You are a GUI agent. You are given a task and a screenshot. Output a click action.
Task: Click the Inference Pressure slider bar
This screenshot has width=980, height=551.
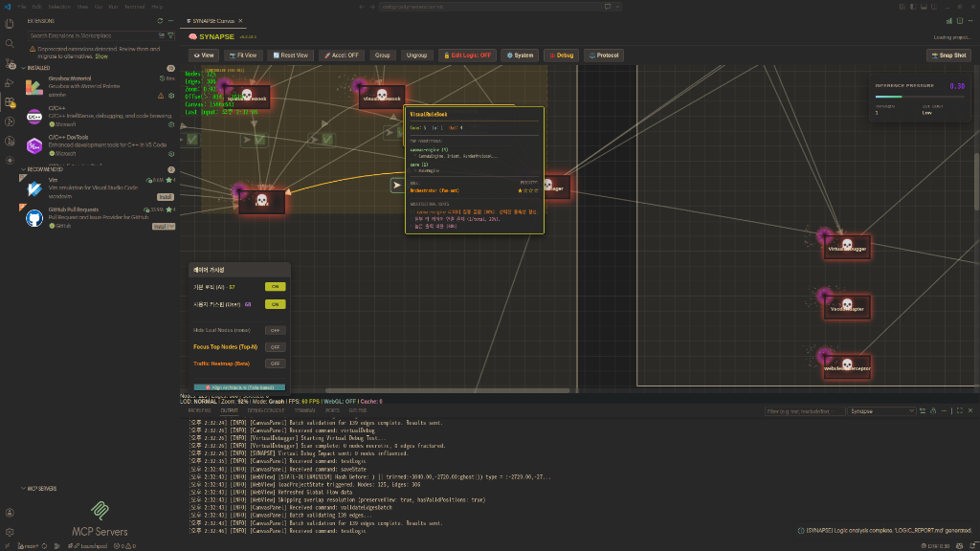point(920,97)
